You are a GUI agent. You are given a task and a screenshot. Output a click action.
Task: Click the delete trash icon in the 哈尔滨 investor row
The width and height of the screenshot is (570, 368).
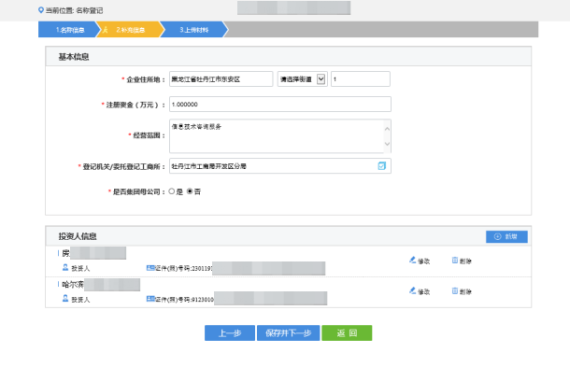[455, 291]
